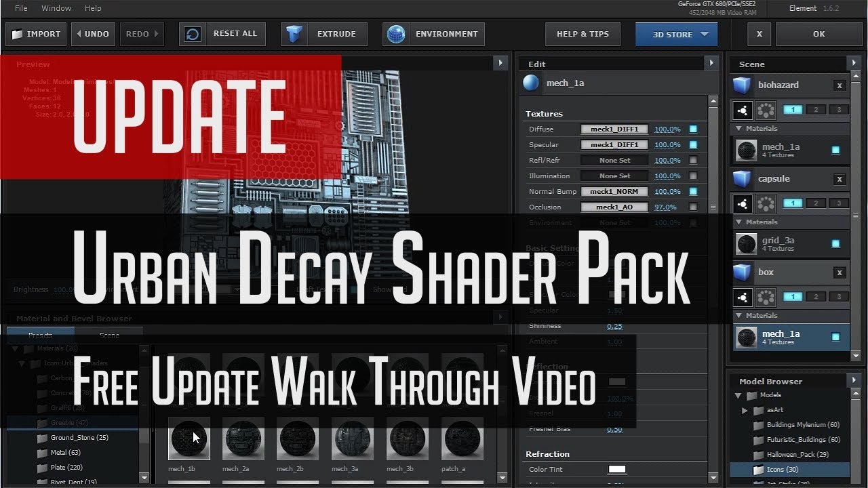Select the mech_2a shader thumbnail
Viewport: 868px width, 488px height.
[x=243, y=439]
